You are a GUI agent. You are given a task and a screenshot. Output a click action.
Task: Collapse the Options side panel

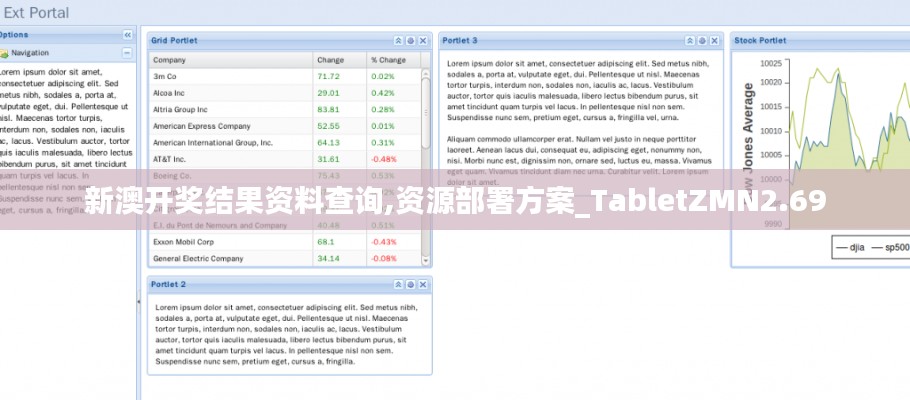click(x=127, y=35)
